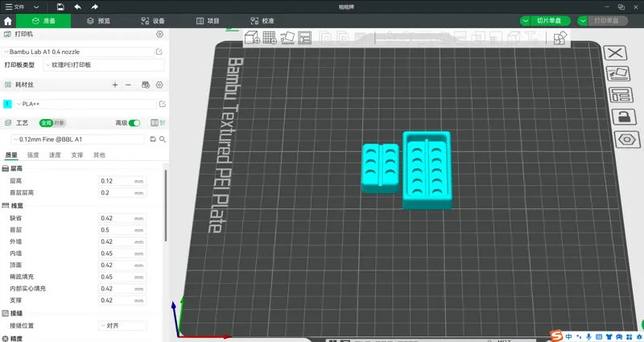Image resolution: width=644 pixels, height=342 pixels.
Task: Switch to the 准备 tab
Action: click(x=43, y=21)
